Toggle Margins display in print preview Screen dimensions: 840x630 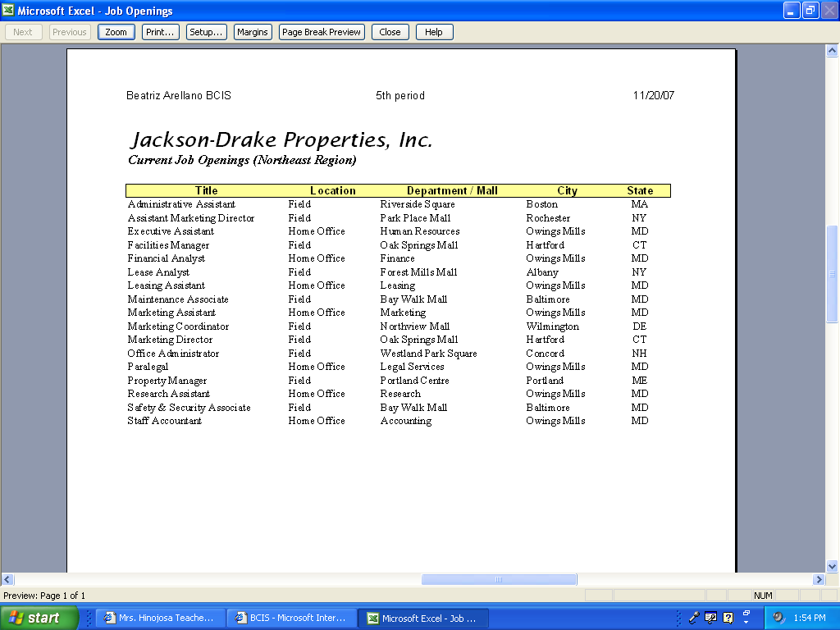pyautogui.click(x=253, y=32)
